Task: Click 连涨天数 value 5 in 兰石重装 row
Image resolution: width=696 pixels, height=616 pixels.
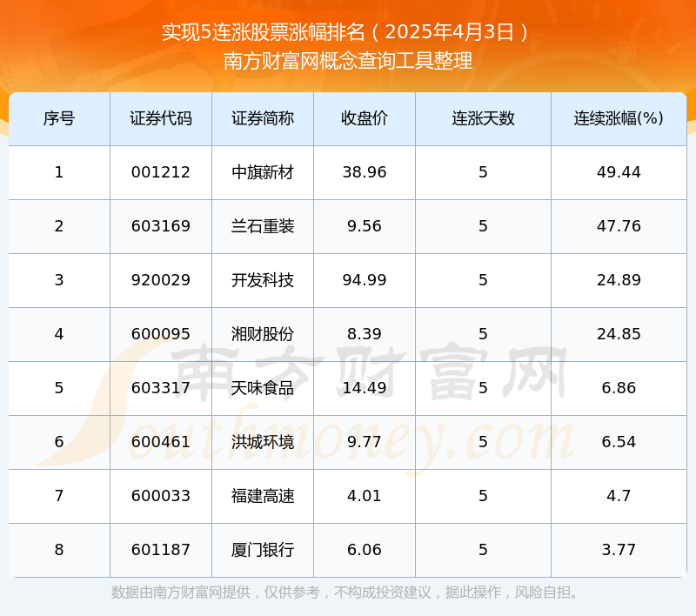Action: pos(483,226)
